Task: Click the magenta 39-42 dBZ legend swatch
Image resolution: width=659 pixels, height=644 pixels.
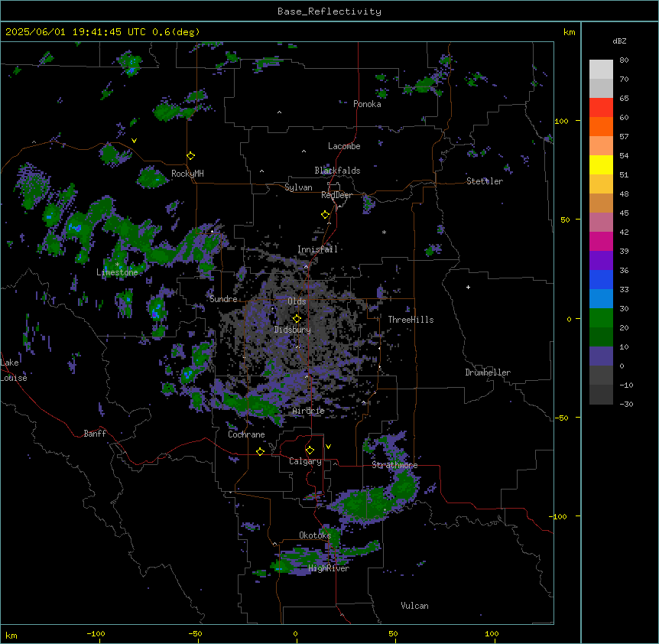Action: (x=601, y=241)
